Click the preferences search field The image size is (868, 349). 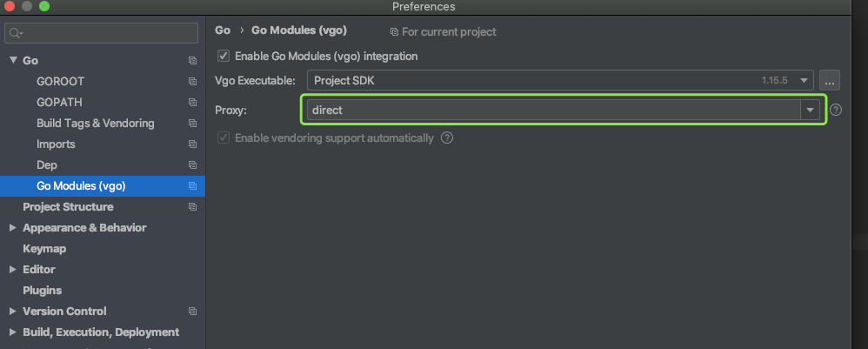point(104,33)
